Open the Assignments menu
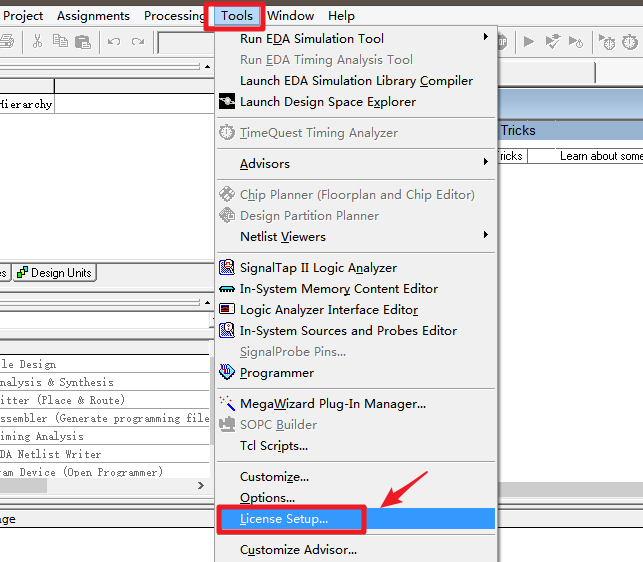643x562 pixels. 93,16
